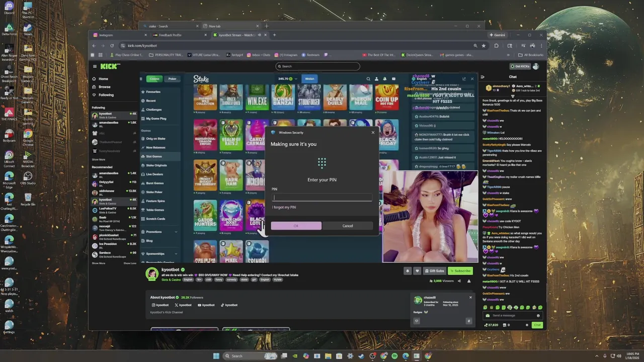Open Gemini button in Chrome
The width and height of the screenshot is (644, 362).
[497, 35]
